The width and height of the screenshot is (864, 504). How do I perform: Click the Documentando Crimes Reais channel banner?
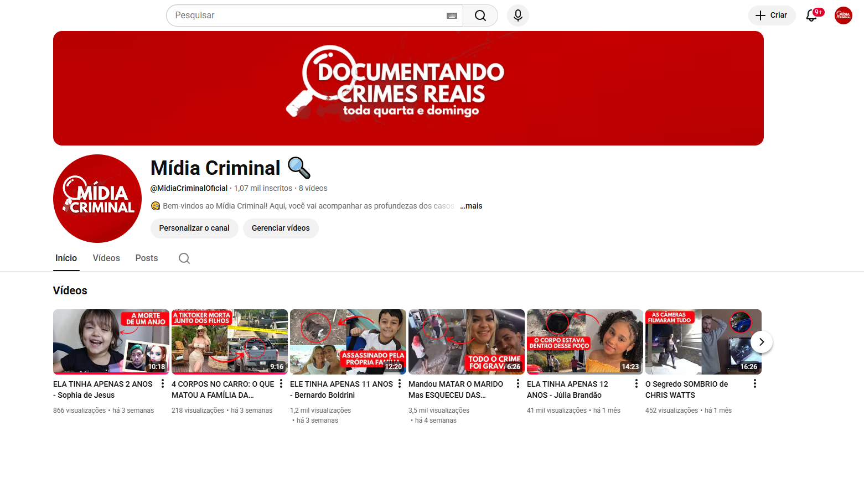click(408, 89)
